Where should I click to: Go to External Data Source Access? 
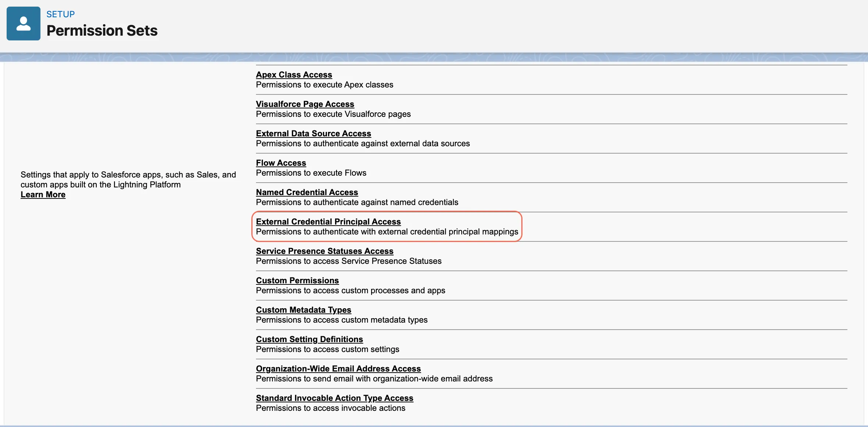click(313, 133)
